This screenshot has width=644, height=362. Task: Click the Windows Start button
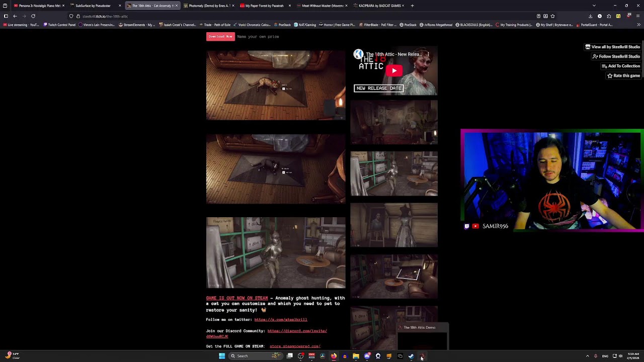click(x=221, y=356)
